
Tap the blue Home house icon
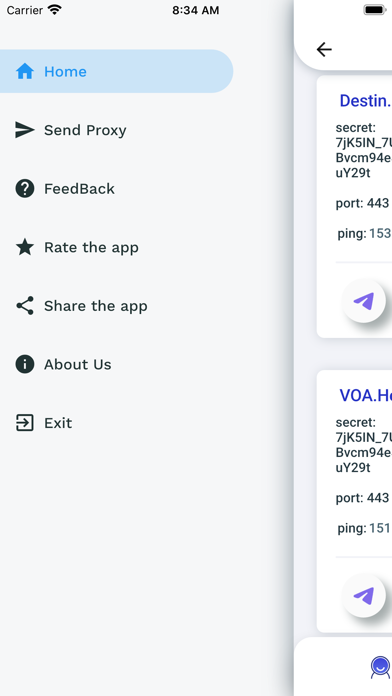(x=25, y=71)
